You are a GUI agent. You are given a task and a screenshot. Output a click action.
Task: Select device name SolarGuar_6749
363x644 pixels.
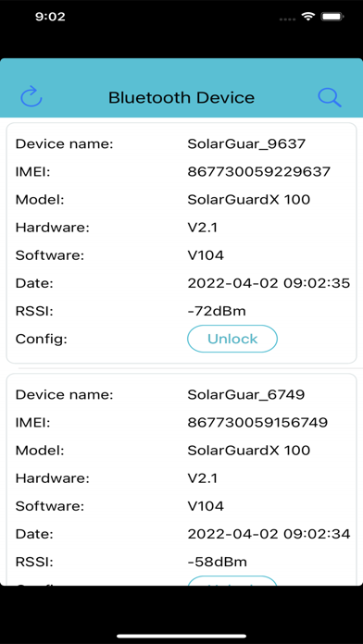coord(245,395)
